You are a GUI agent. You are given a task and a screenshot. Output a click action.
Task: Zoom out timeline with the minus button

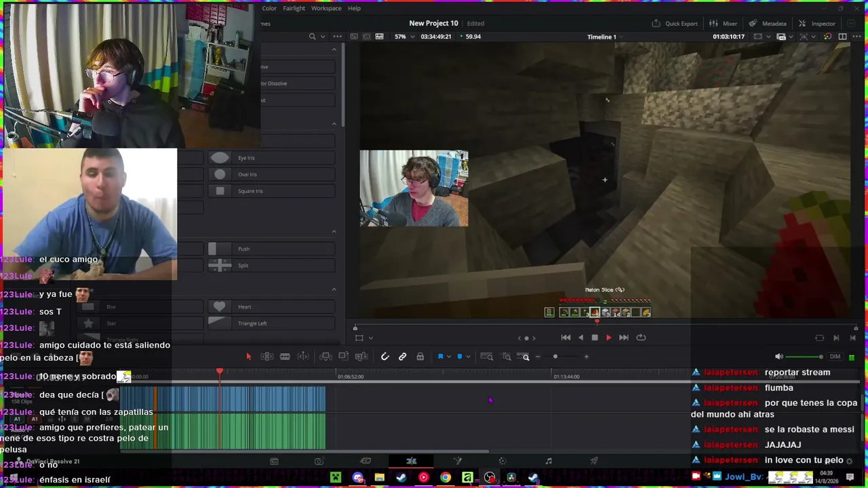pyautogui.click(x=538, y=357)
